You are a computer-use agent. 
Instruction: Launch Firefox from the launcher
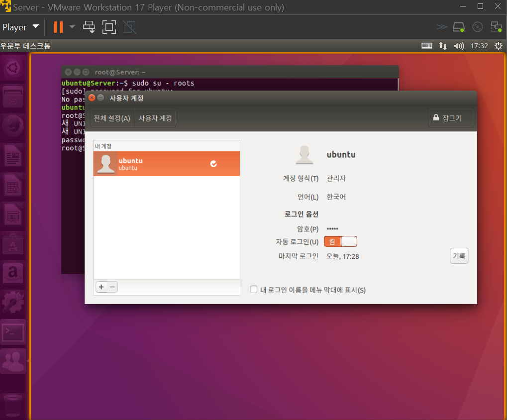coord(13,126)
